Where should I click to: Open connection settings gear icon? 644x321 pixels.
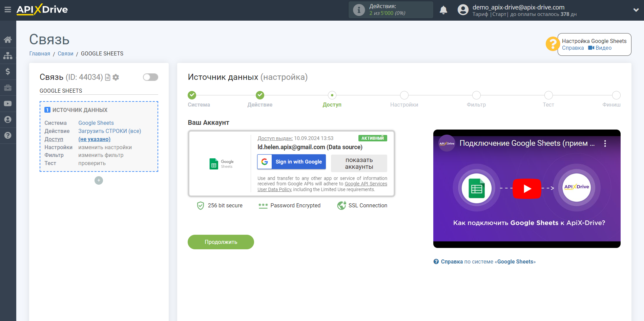(116, 77)
